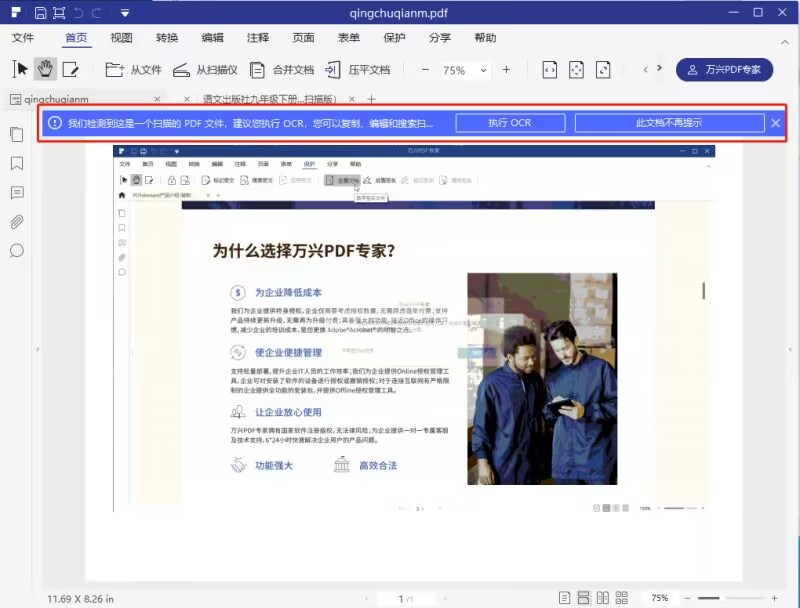Image resolution: width=800 pixels, height=608 pixels.
Task: Click the save icon in title bar
Action: click(x=40, y=13)
